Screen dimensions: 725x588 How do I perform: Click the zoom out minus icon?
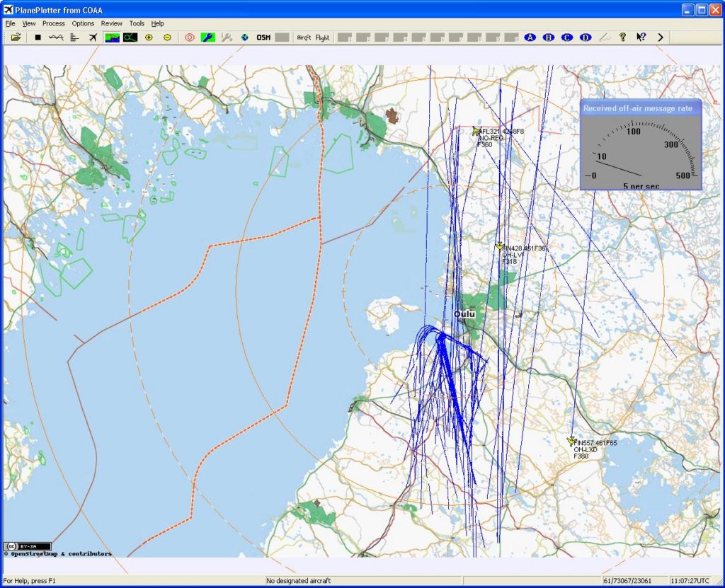point(167,38)
